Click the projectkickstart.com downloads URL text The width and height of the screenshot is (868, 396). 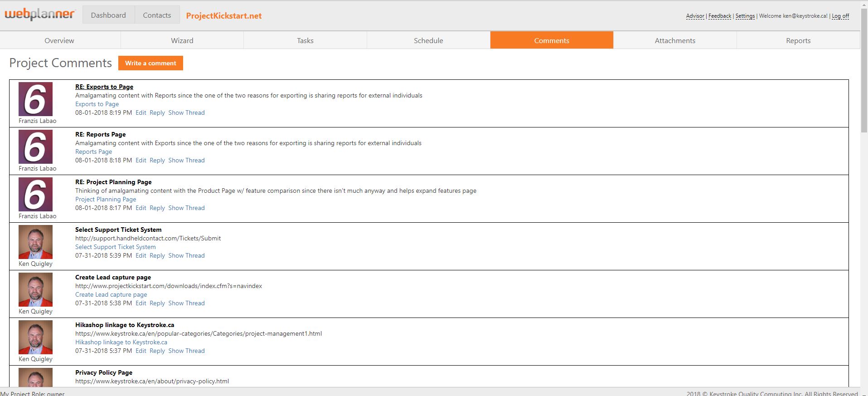(169, 286)
